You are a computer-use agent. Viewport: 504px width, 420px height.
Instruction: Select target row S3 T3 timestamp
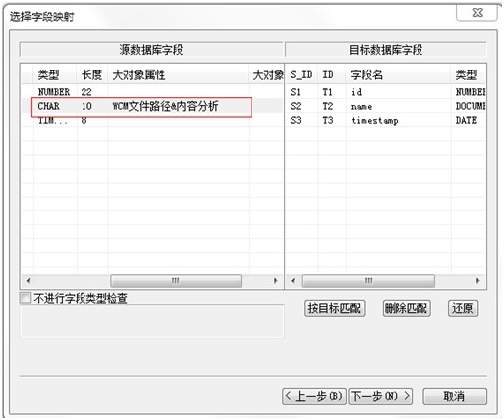click(x=386, y=120)
